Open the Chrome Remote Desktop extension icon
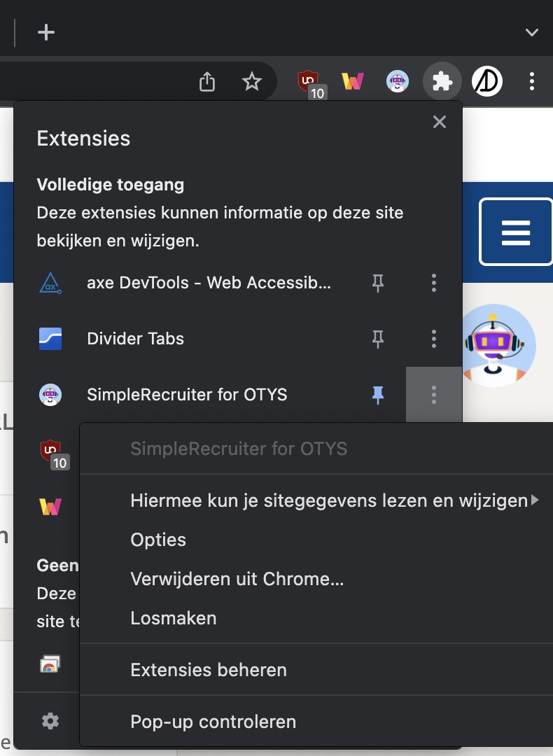 coord(50,664)
